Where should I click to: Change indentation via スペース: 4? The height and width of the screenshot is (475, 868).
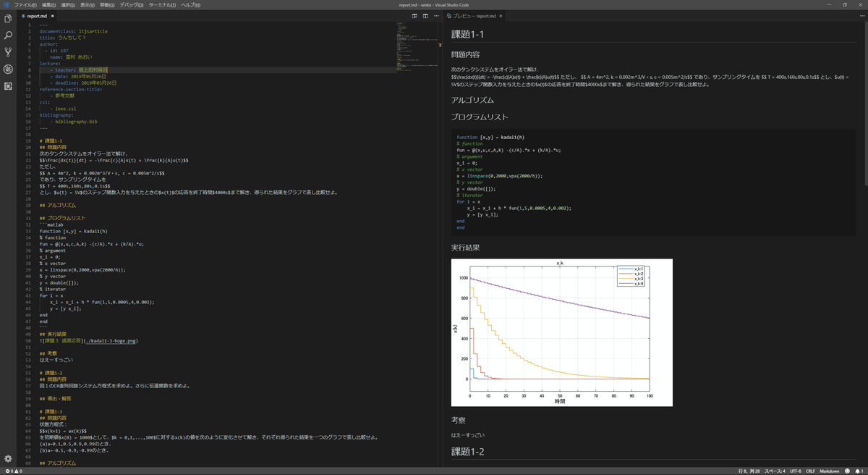775,471
